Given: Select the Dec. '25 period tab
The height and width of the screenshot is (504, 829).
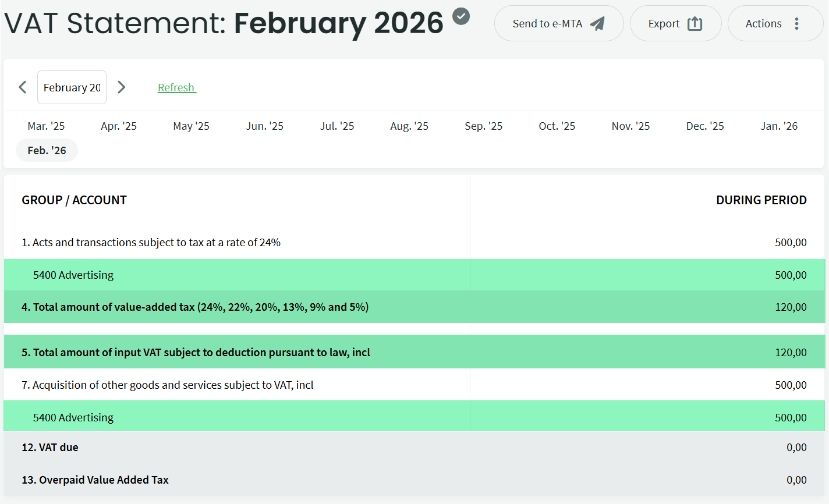Looking at the screenshot, I should [x=704, y=126].
